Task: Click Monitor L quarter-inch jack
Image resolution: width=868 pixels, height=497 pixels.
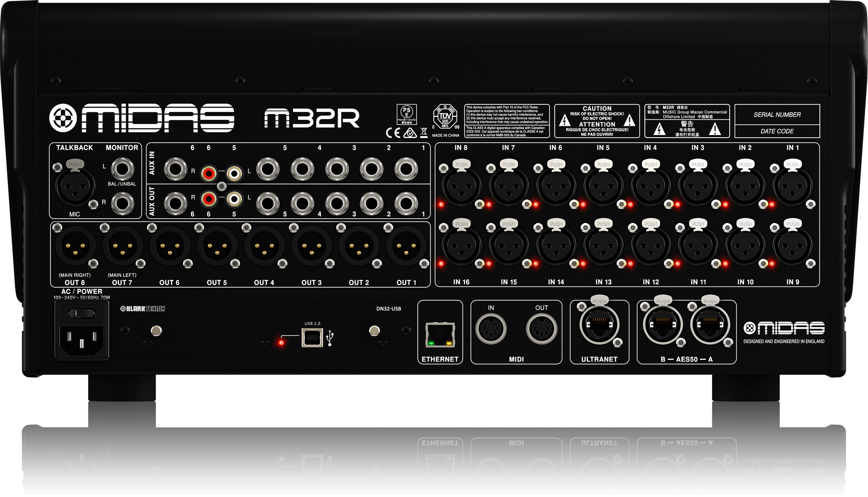Action: [x=123, y=169]
